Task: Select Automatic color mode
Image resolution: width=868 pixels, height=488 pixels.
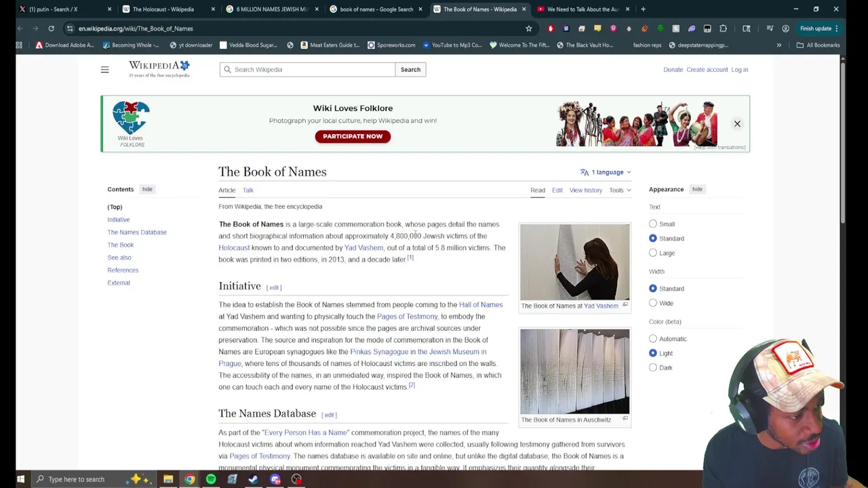Action: click(653, 338)
